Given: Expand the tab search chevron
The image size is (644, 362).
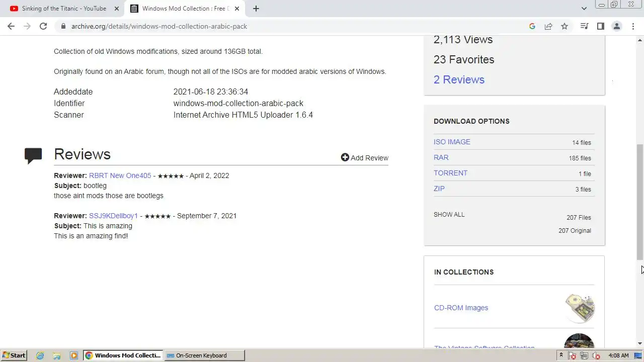Looking at the screenshot, I should (584, 9).
